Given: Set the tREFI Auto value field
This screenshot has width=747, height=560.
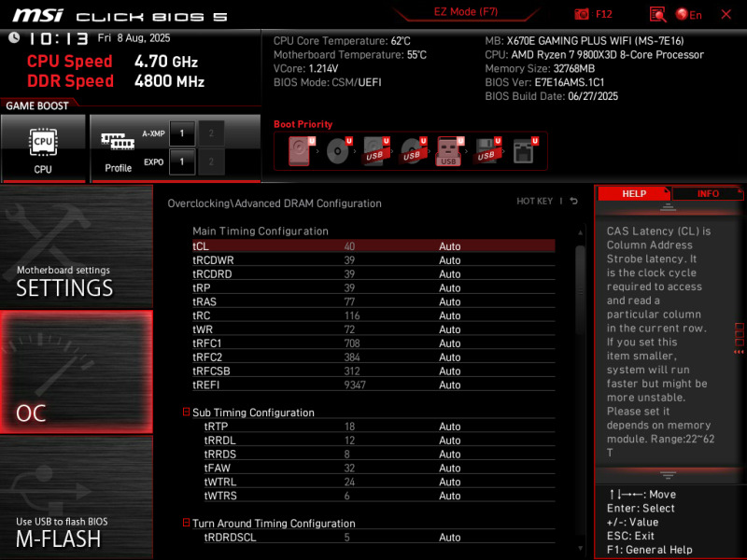Looking at the screenshot, I should pos(450,385).
